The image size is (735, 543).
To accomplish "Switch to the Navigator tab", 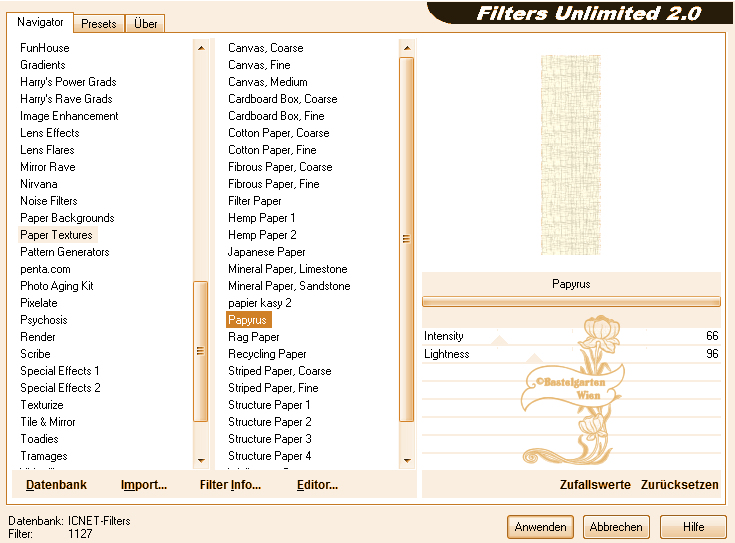I will (40, 22).
